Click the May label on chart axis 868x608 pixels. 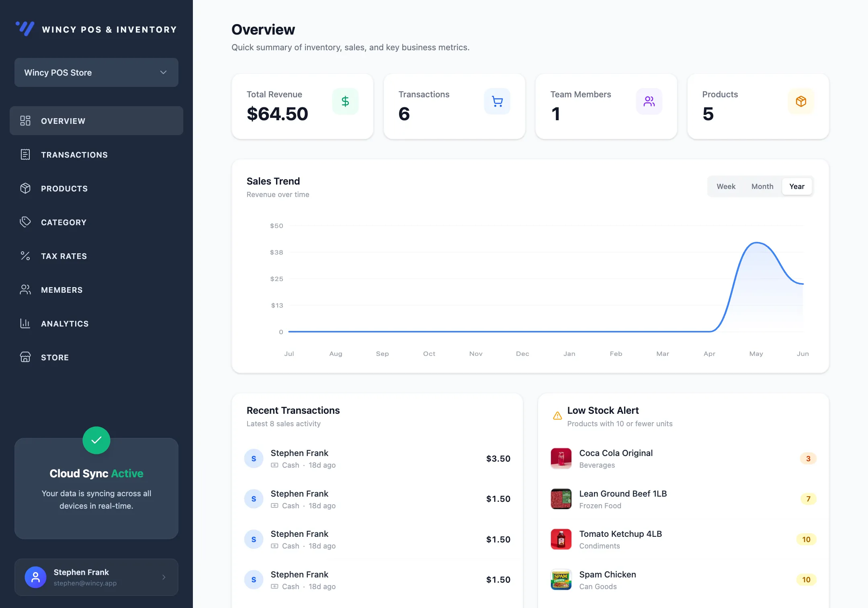click(x=756, y=353)
